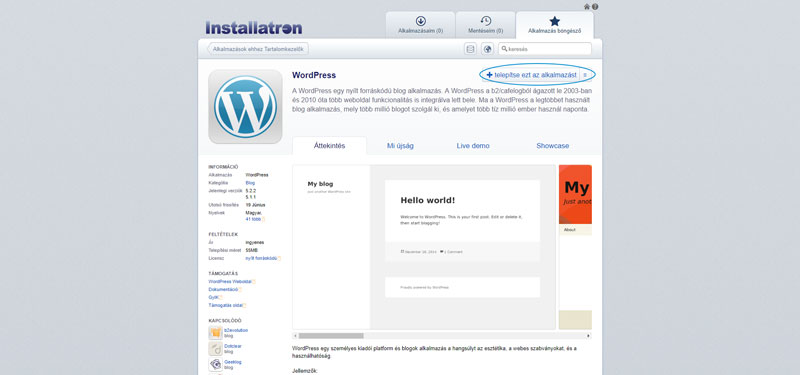Click the globe icon in the toolbar
The width and height of the screenshot is (800, 375).
[x=487, y=49]
